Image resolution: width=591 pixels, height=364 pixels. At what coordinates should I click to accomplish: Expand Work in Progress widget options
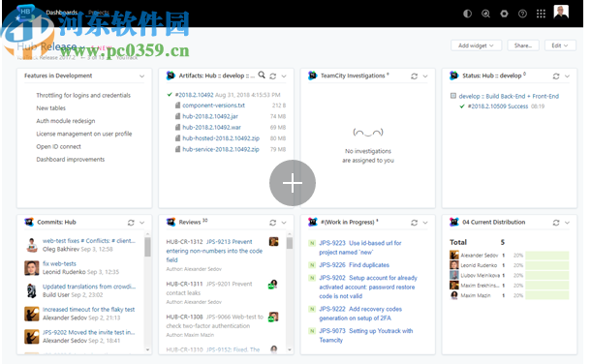[425, 223]
